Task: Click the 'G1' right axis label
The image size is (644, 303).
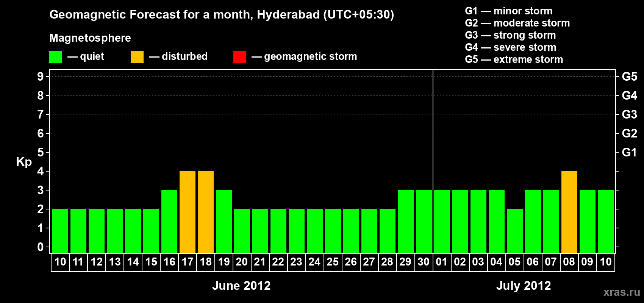Action: [x=630, y=152]
